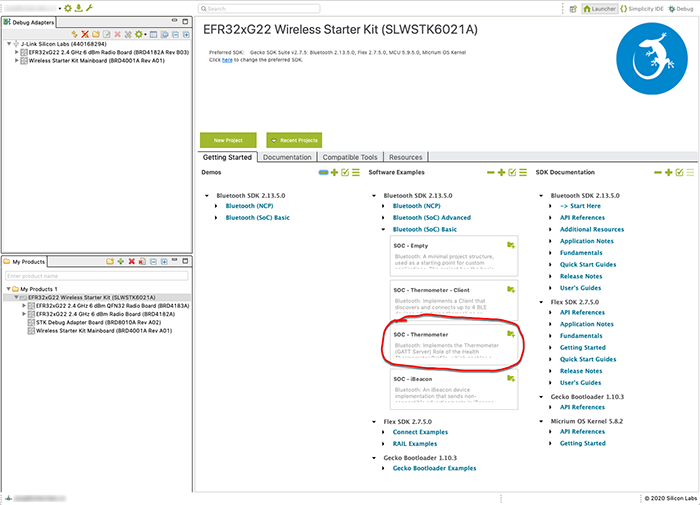Switch to the Documentation tab

(x=287, y=157)
